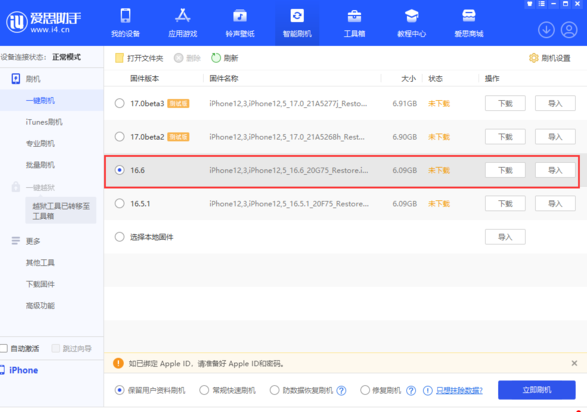
Task: Open the 工具箱 toolbox section
Action: coord(354,23)
